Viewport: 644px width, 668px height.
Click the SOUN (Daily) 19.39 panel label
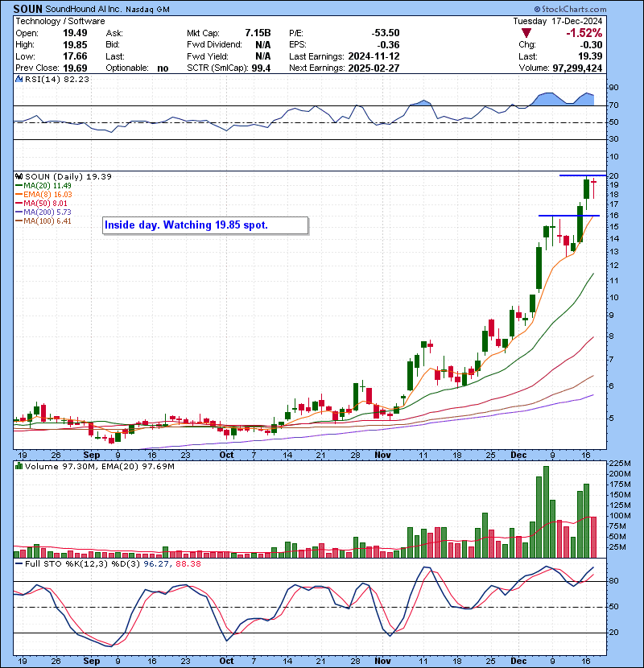click(68, 176)
